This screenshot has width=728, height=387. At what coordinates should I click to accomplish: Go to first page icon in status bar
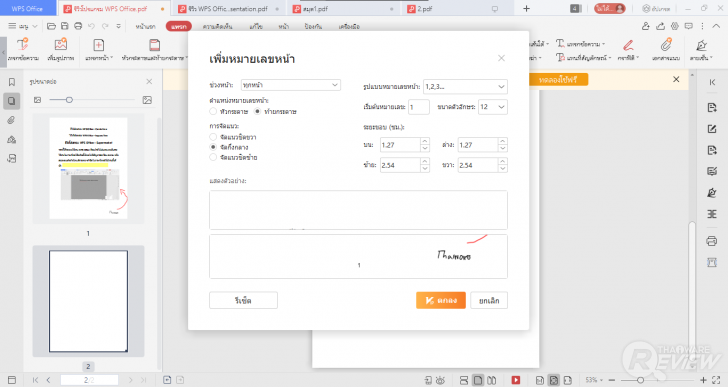tap(35, 380)
